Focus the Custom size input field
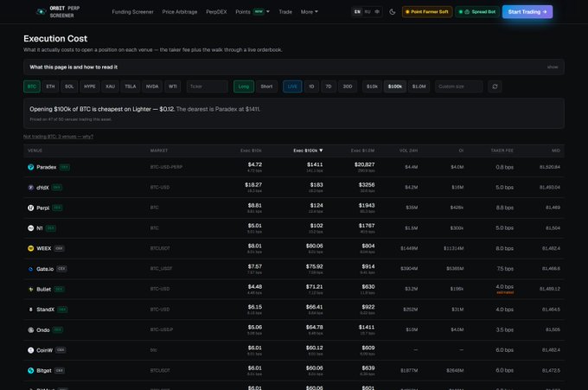This screenshot has height=390, width=588. [x=458, y=86]
